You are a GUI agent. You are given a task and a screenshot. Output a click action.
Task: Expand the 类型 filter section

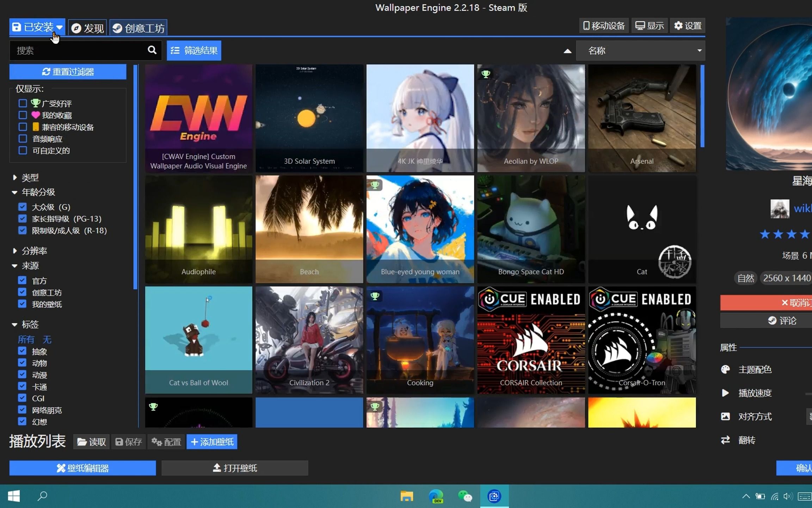click(25, 177)
